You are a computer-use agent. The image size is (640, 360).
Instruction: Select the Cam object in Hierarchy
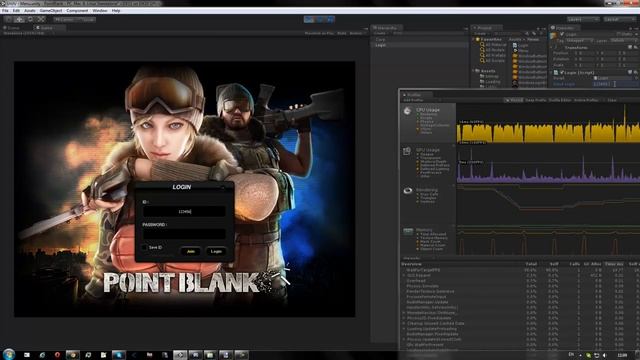pyautogui.click(x=380, y=40)
